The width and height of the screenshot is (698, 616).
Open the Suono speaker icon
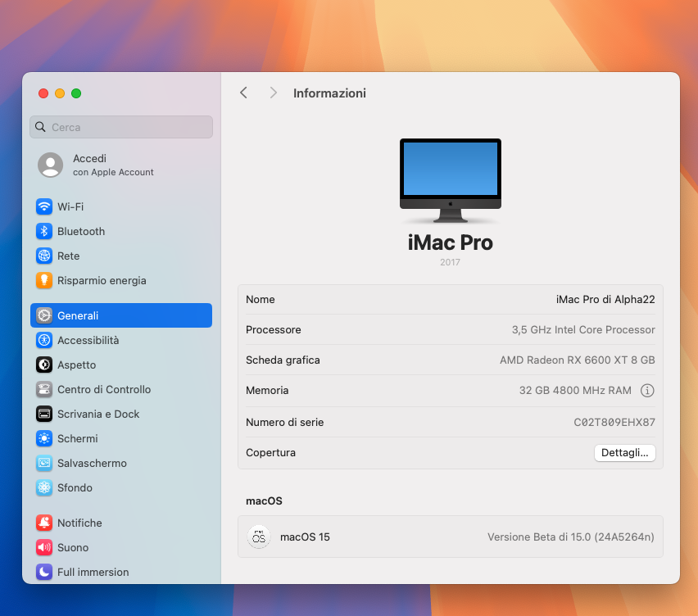[44, 547]
